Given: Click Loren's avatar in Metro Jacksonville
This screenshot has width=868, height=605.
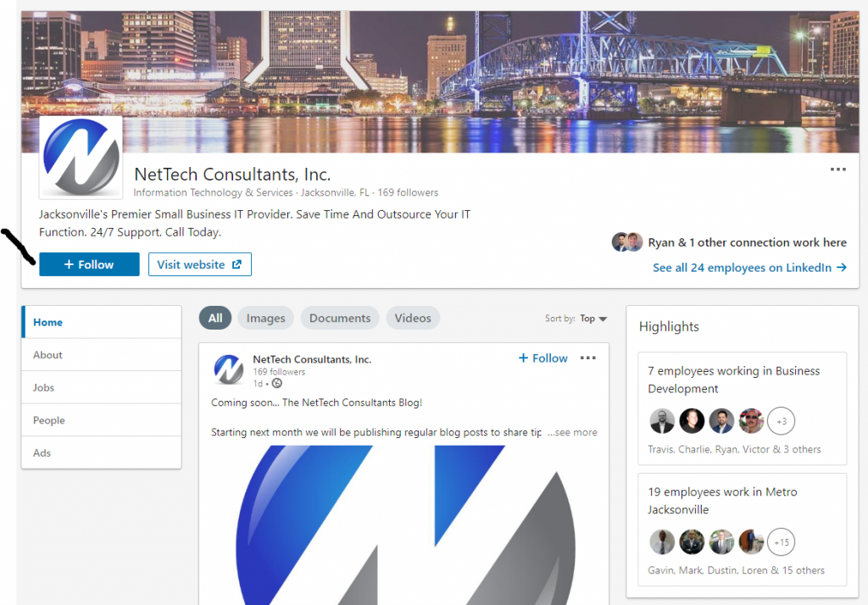Looking at the screenshot, I should [751, 542].
